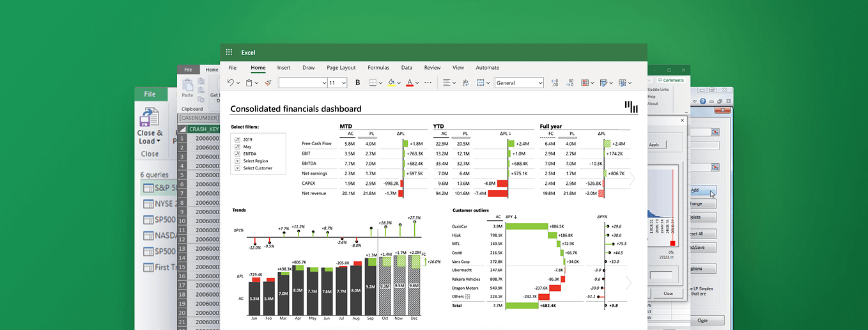868x330 pixels.
Task: Switch to the Draw tab
Action: click(309, 67)
